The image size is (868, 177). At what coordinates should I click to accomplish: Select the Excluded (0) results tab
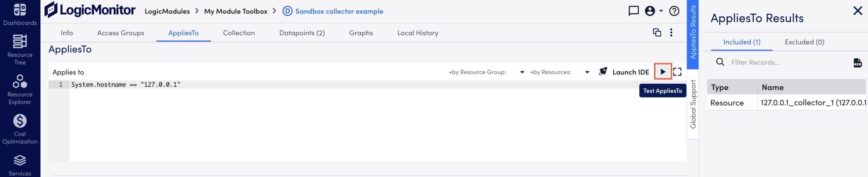click(x=804, y=42)
